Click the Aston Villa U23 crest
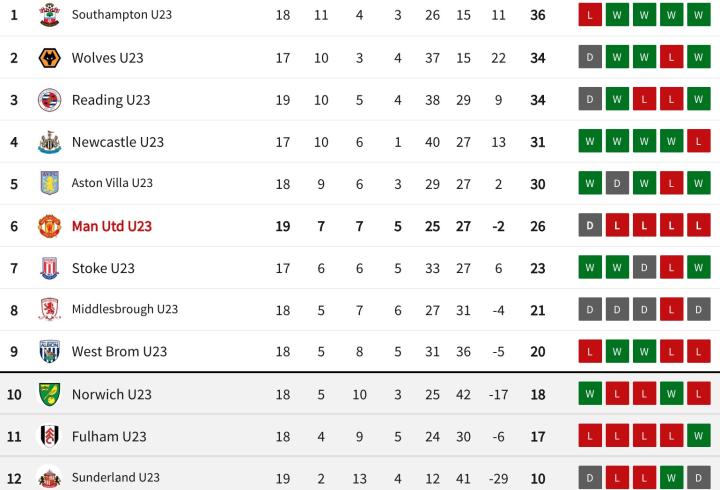Screen dimensions: 720x490 click(49, 183)
